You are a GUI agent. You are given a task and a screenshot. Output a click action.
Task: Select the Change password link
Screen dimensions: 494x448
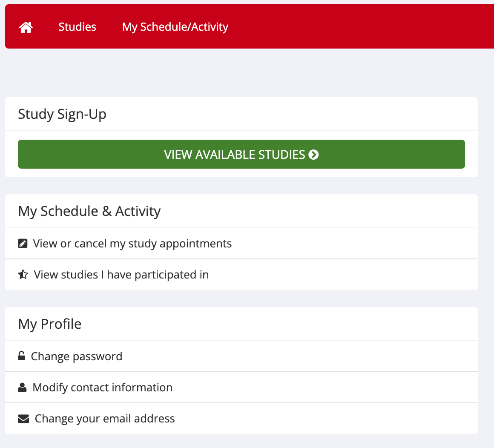[77, 356]
